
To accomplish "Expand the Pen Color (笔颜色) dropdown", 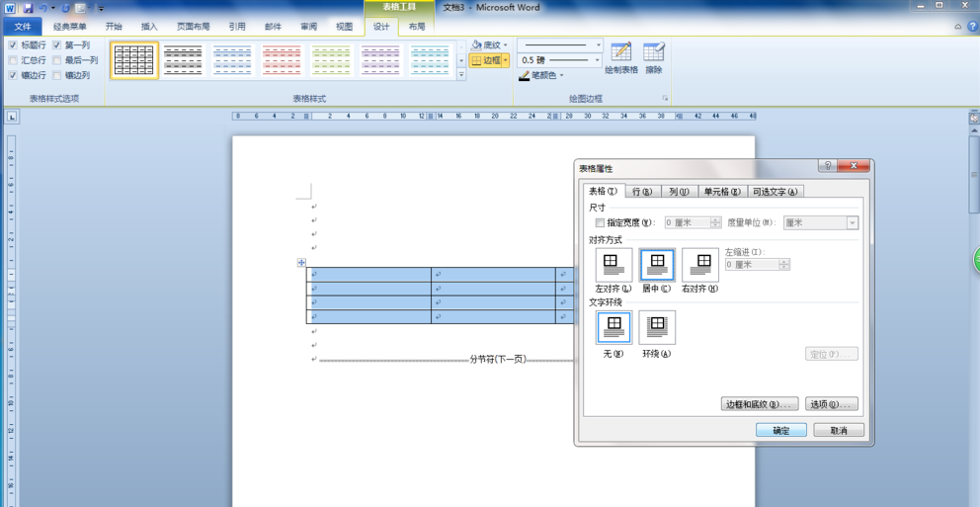I will pyautogui.click(x=541, y=75).
